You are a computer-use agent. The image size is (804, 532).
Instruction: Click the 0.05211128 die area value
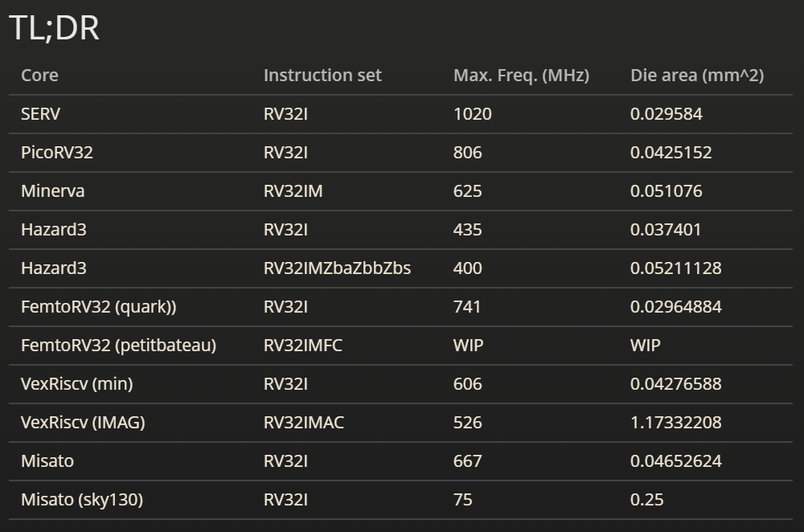point(676,268)
